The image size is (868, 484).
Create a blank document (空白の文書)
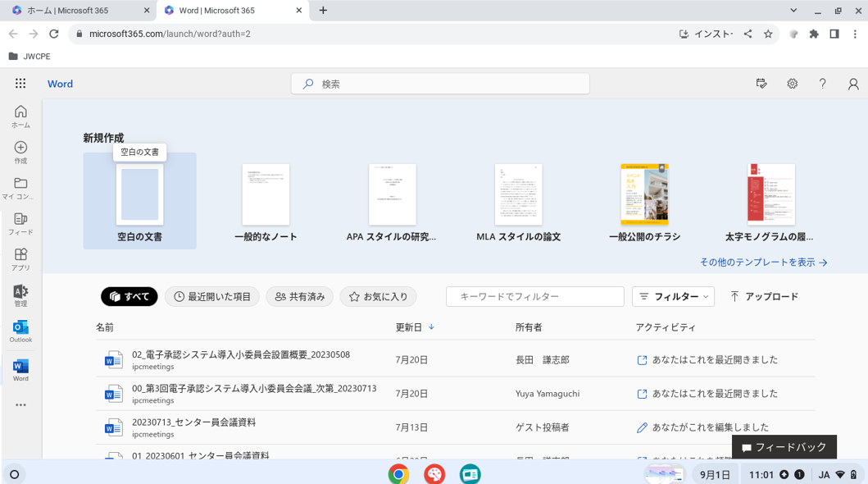[x=139, y=201]
